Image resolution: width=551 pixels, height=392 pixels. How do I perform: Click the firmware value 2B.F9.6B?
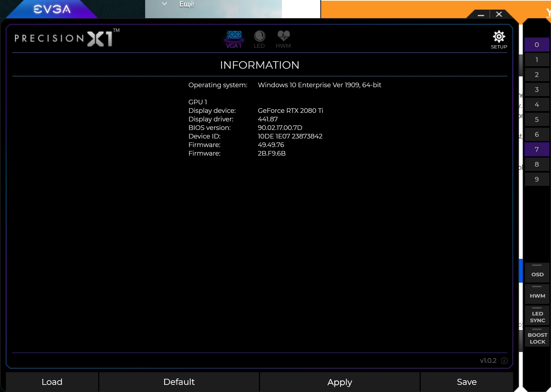272,153
